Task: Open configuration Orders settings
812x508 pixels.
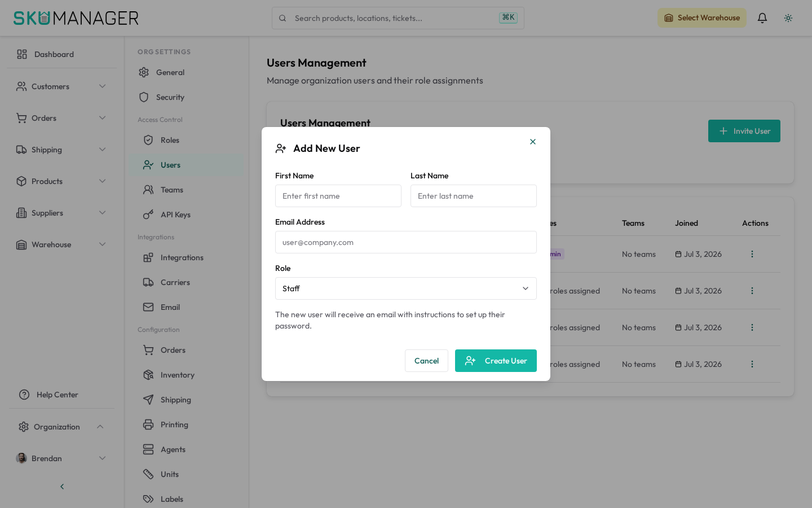Action: coord(187,350)
